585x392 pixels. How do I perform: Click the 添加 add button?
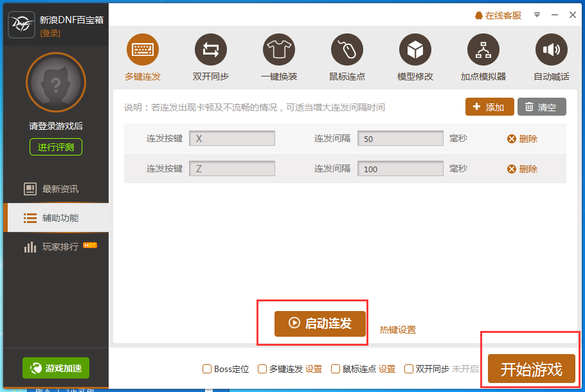(489, 107)
